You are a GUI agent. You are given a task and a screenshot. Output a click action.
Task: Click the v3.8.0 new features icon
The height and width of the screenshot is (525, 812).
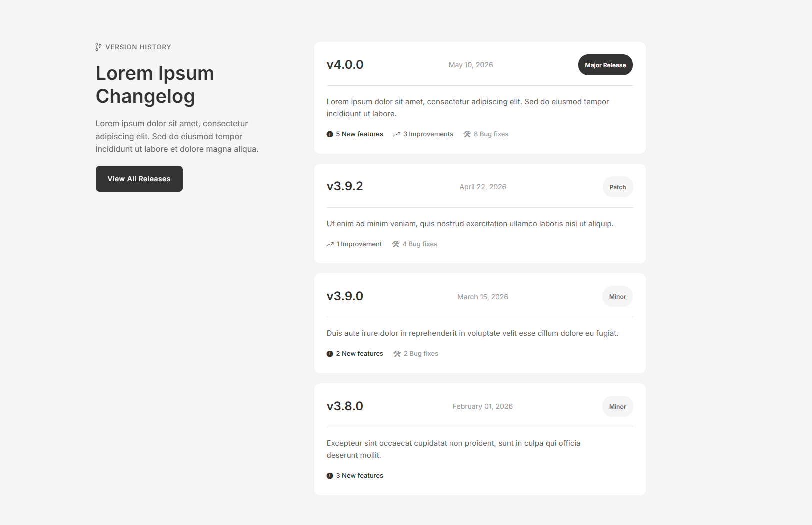tap(330, 476)
